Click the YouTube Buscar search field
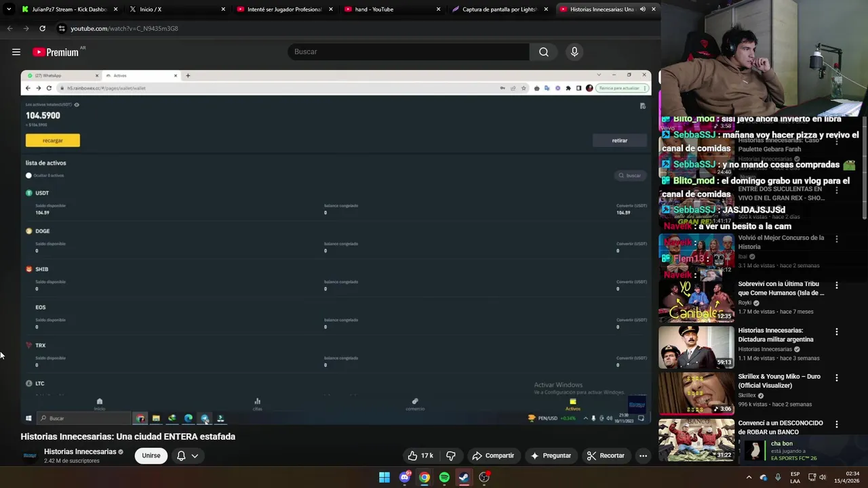 (x=408, y=52)
